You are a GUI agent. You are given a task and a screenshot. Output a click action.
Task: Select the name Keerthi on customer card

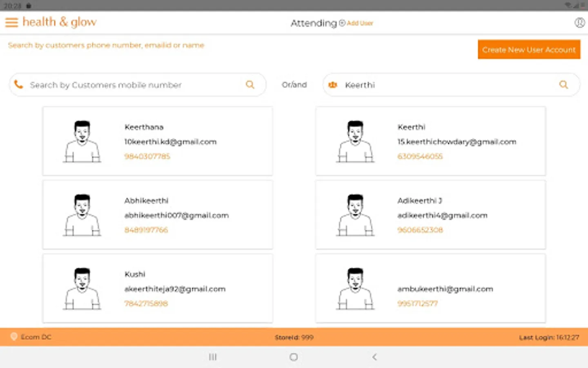pos(412,127)
